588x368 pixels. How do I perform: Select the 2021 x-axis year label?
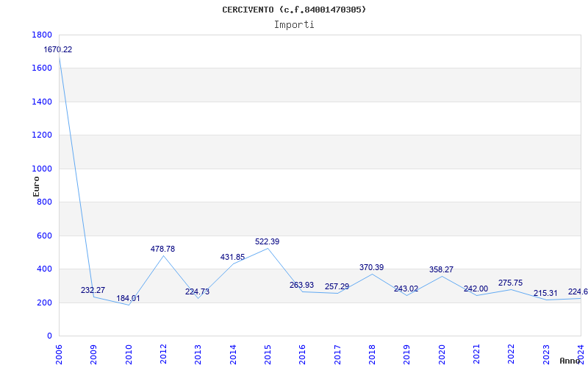coord(476,354)
